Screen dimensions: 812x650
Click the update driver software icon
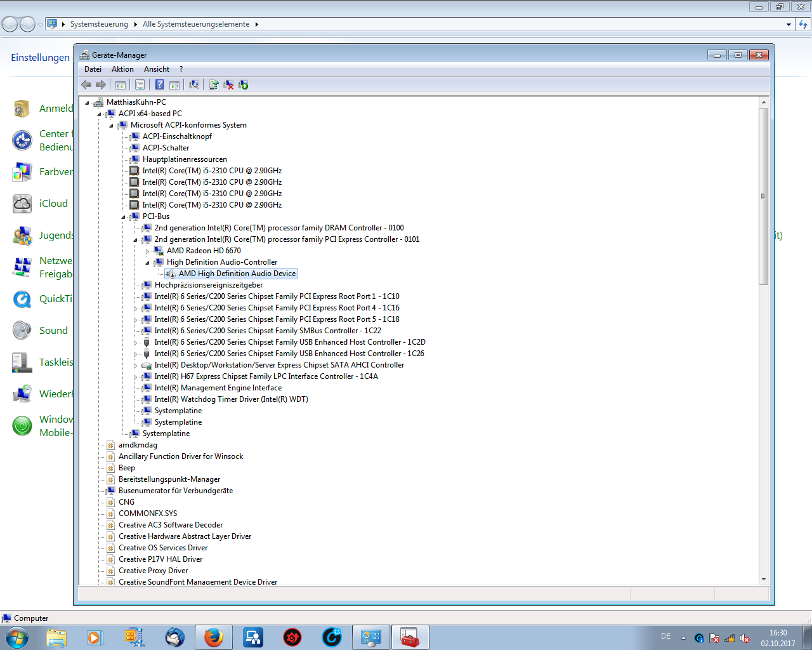tap(214, 84)
